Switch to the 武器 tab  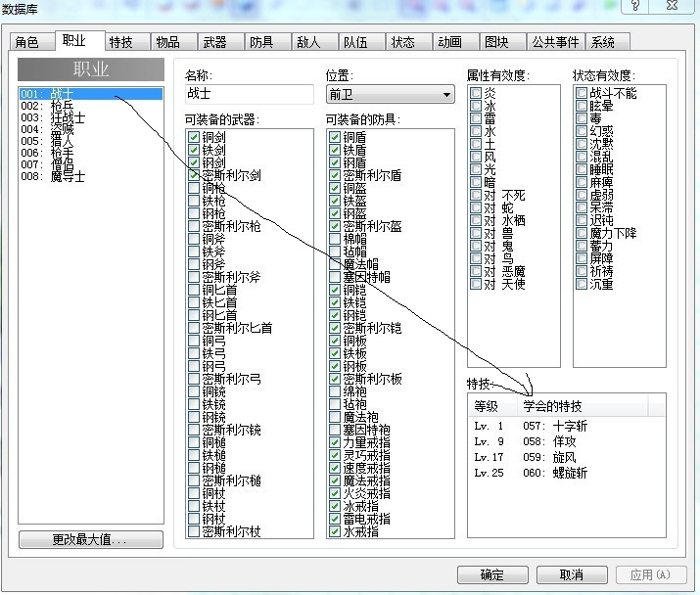tap(220, 42)
